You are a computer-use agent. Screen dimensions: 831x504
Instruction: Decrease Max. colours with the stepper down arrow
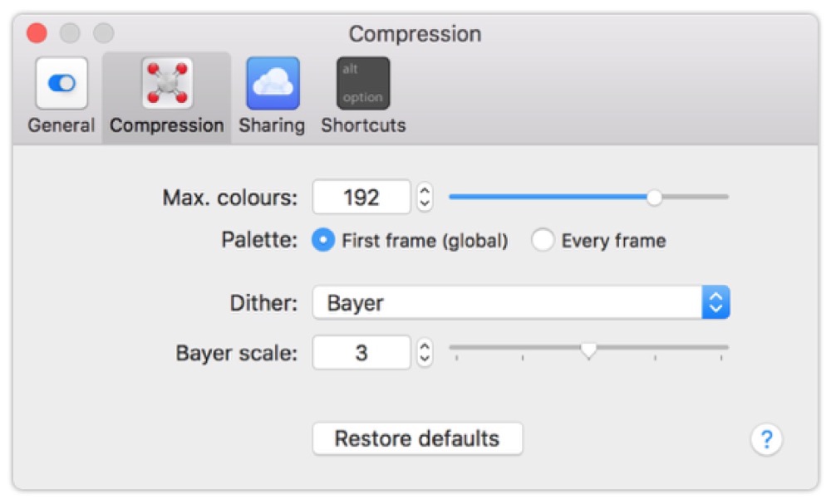pos(425,203)
